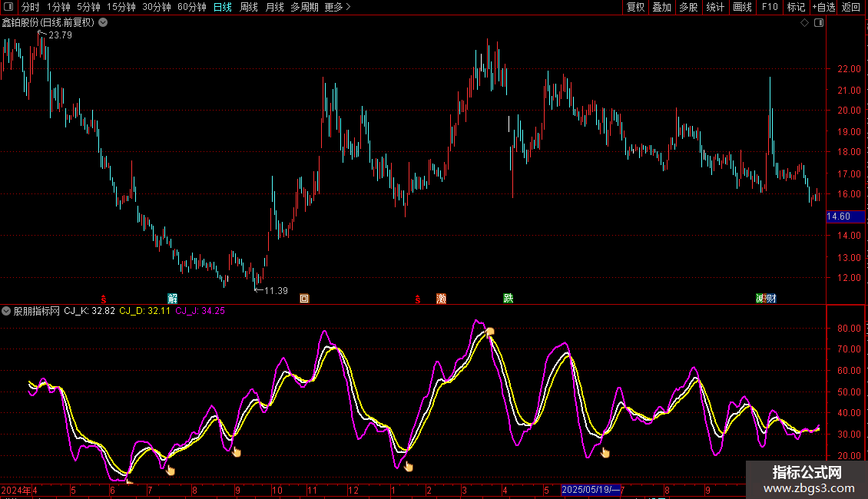Click the 2025/05/19 date marker on timeline
This screenshot has width=868, height=499.
590,490
